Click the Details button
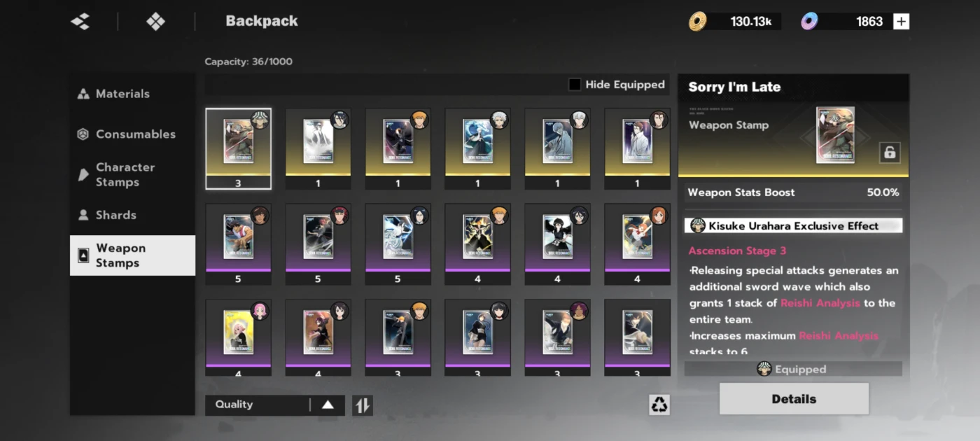The image size is (980, 441). [x=794, y=399]
